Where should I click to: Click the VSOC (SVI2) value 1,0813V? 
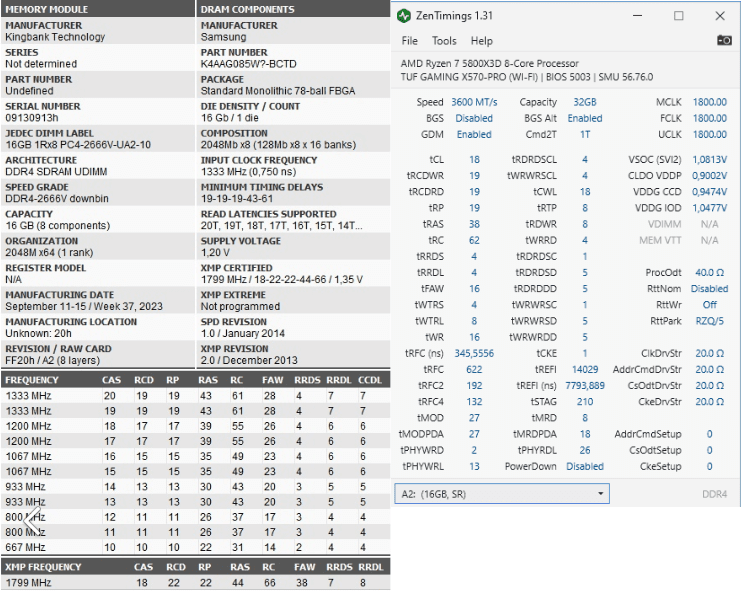(x=709, y=160)
